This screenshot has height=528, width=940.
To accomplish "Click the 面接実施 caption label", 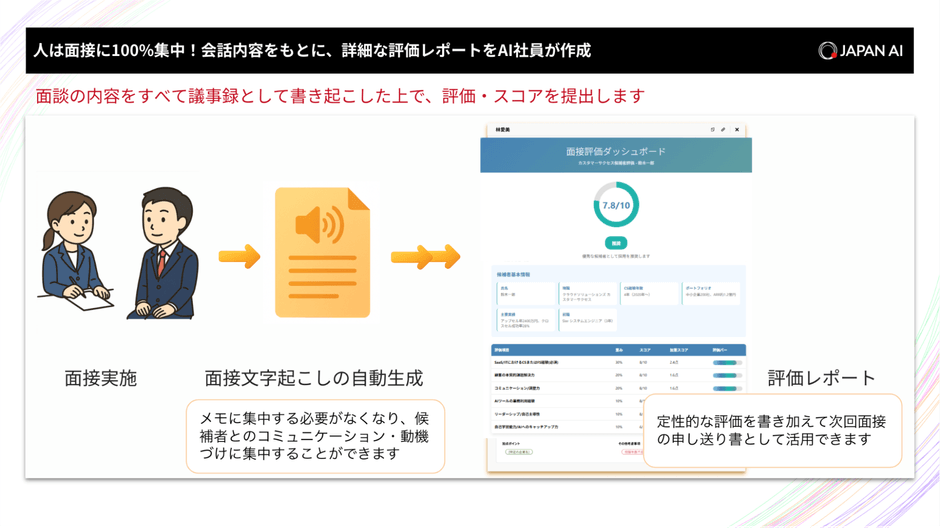I will (x=100, y=378).
